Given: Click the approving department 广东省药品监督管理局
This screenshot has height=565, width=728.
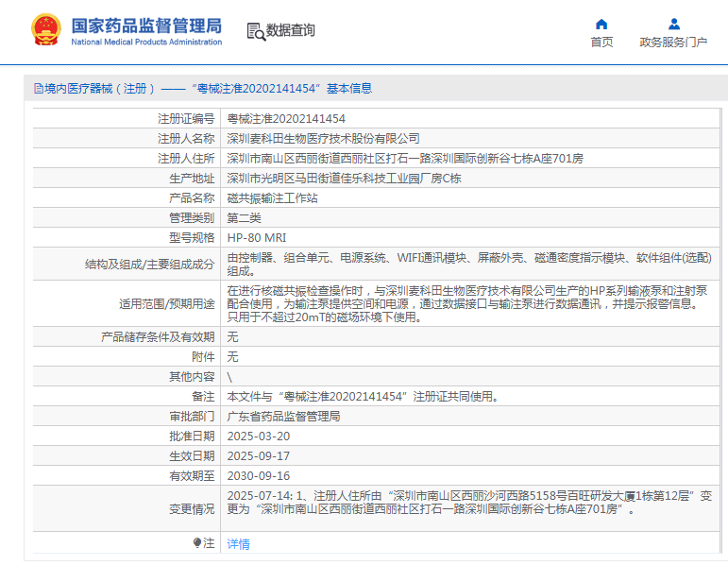Looking at the screenshot, I should click(x=283, y=417).
